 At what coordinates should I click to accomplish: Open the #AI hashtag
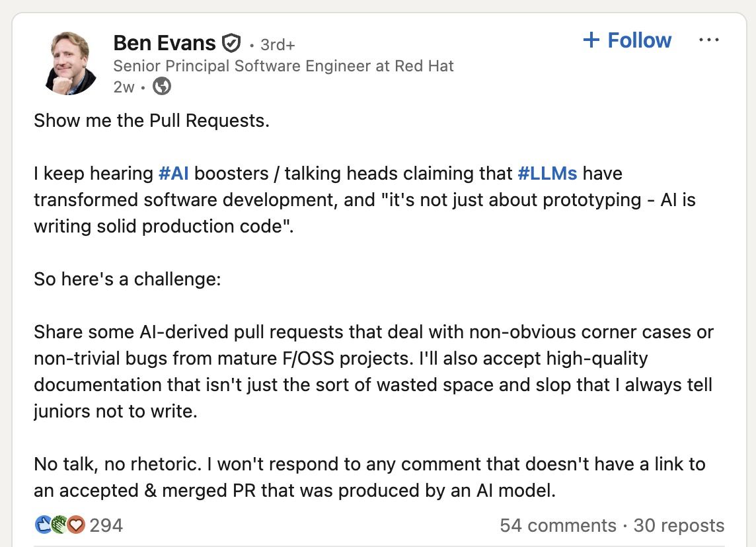click(x=175, y=174)
